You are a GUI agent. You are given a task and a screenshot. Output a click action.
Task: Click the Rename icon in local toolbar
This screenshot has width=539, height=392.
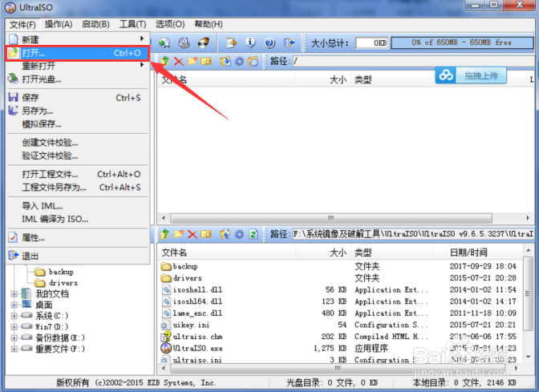206,234
